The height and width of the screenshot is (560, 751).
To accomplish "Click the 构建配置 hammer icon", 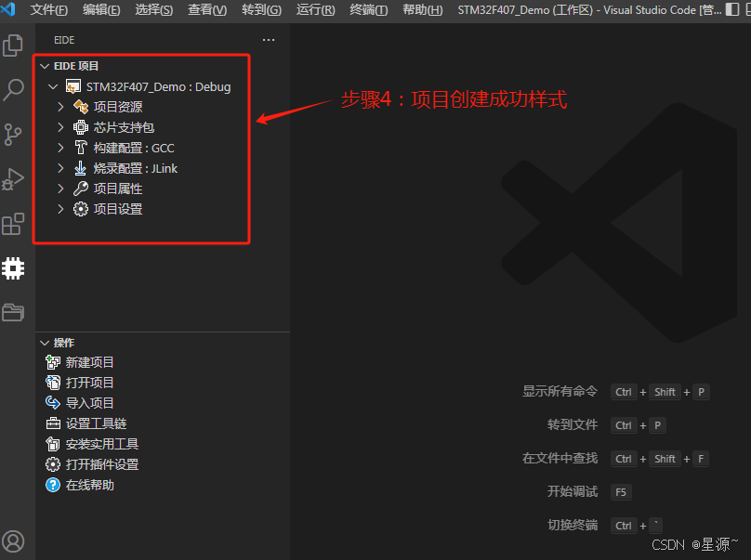I will [81, 148].
